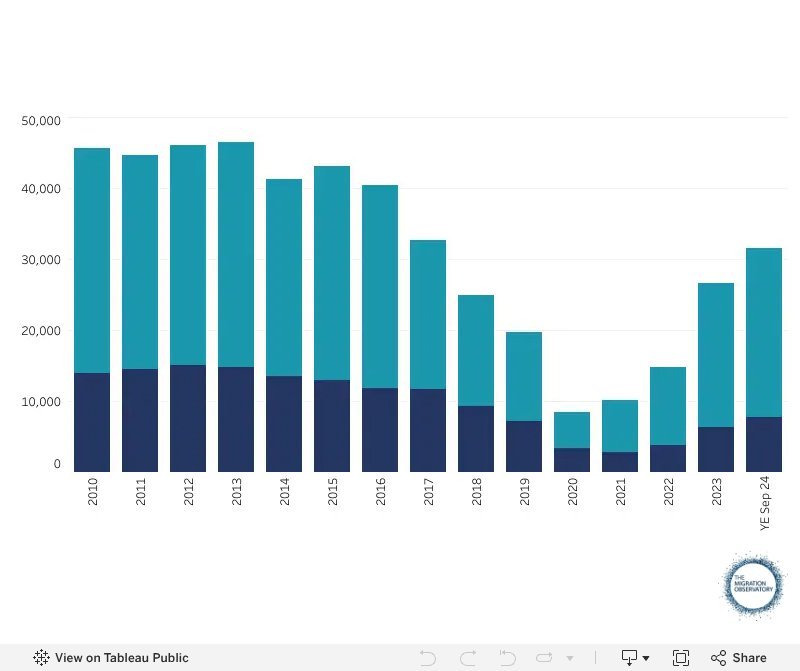This screenshot has height=671, width=800.
Task: Click the teal segment of 2018 bar
Action: pyautogui.click(x=476, y=351)
